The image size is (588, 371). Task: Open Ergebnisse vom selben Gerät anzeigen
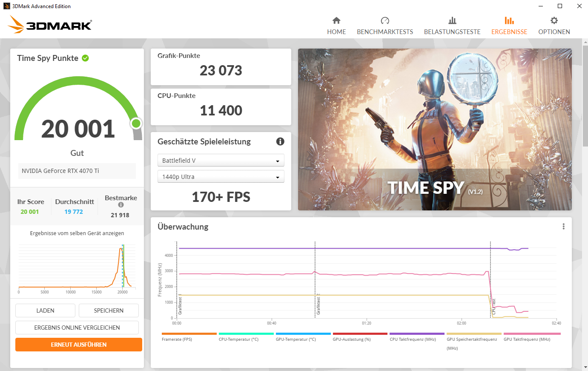77,233
